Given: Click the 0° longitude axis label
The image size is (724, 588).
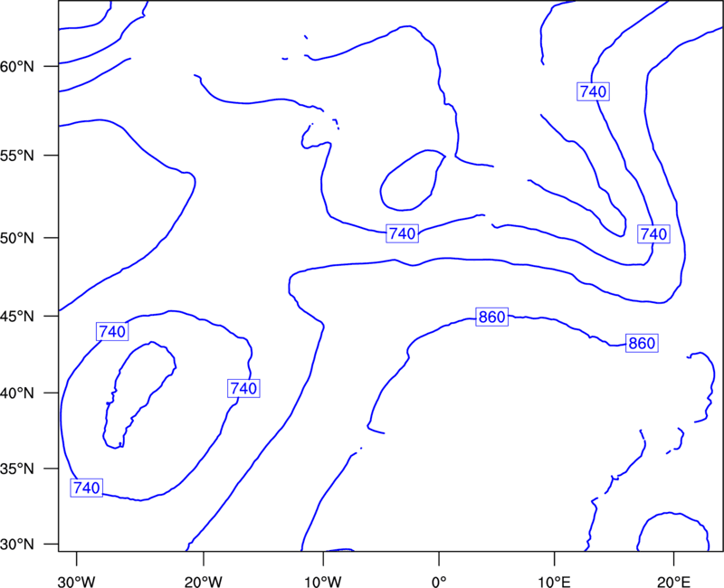Looking at the screenshot, I should pos(439,582).
